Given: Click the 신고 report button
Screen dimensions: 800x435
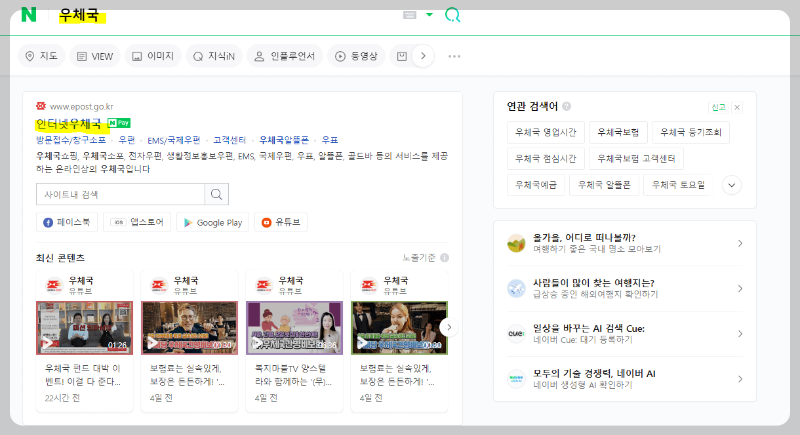Looking at the screenshot, I should (x=718, y=107).
